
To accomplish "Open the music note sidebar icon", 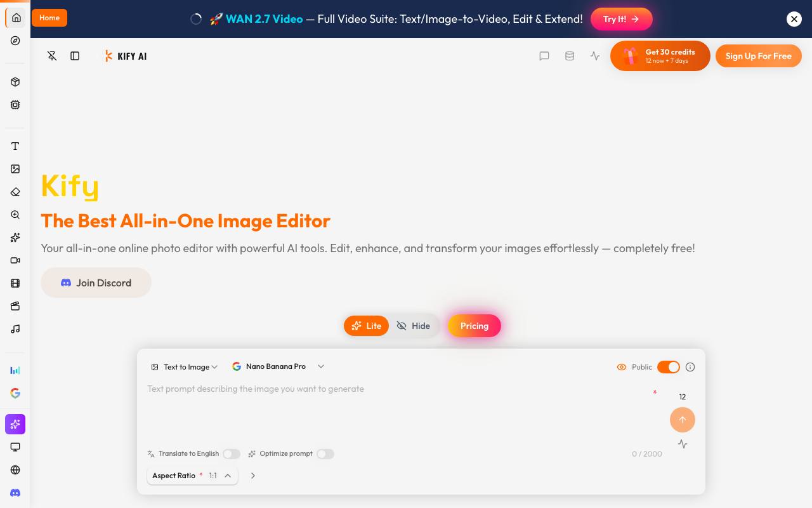I will click(x=15, y=329).
